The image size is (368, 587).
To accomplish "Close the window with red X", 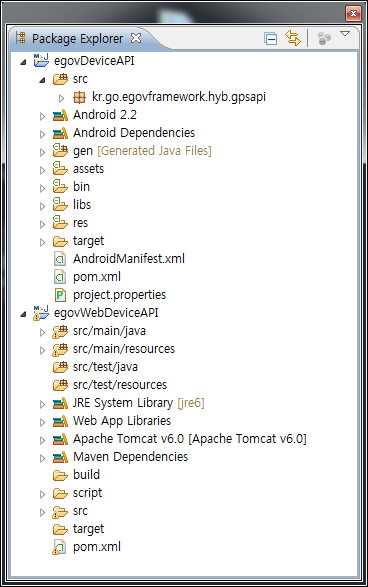I will [x=353, y=14].
